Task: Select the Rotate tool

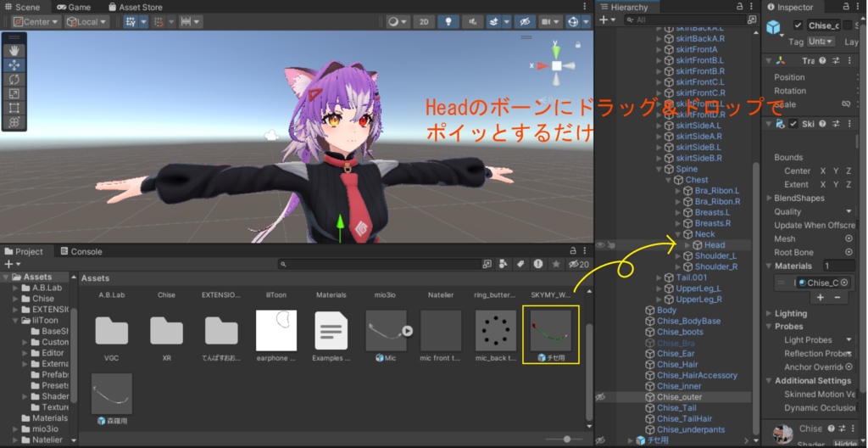Action: pos(14,80)
